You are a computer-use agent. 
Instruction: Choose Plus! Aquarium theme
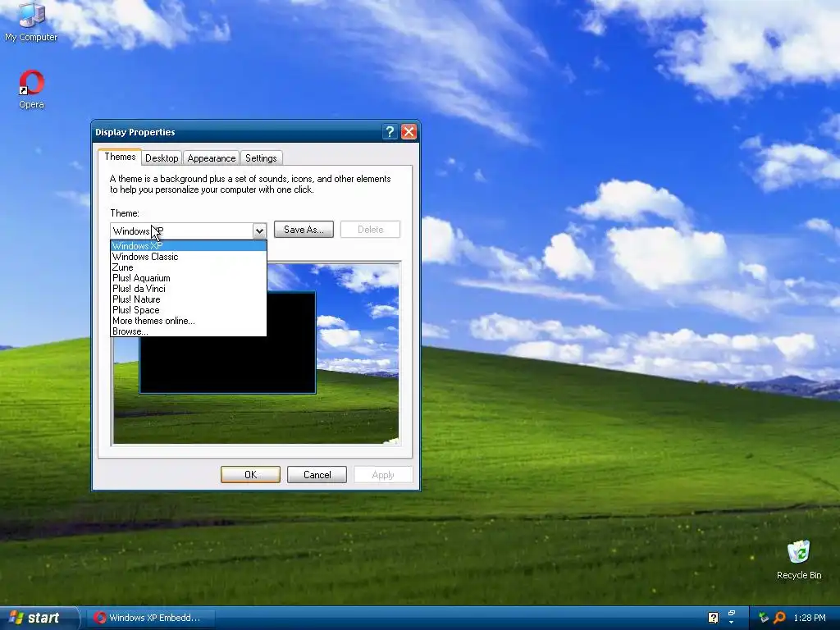[188, 278]
